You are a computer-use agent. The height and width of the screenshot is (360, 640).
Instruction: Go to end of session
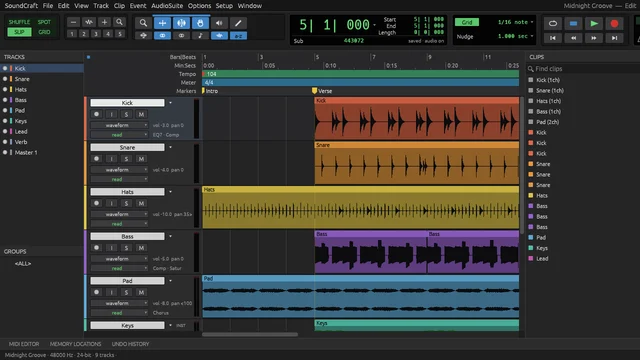coord(614,38)
